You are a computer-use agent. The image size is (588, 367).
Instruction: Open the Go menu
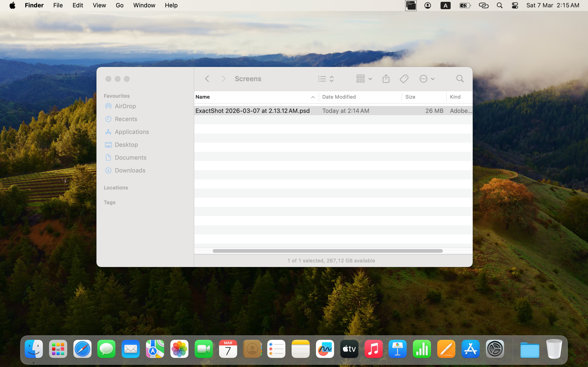(119, 5)
